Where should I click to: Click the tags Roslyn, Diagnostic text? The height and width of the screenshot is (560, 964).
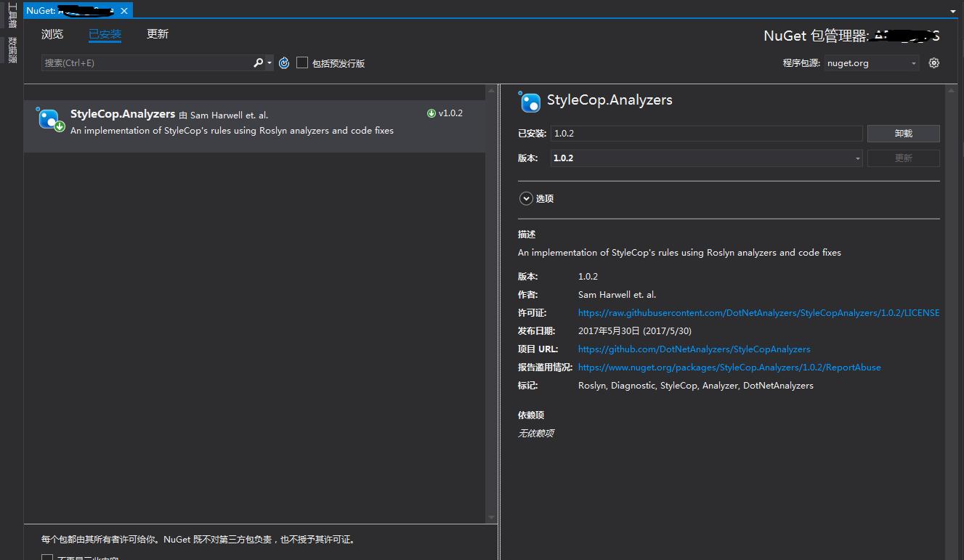coord(696,386)
